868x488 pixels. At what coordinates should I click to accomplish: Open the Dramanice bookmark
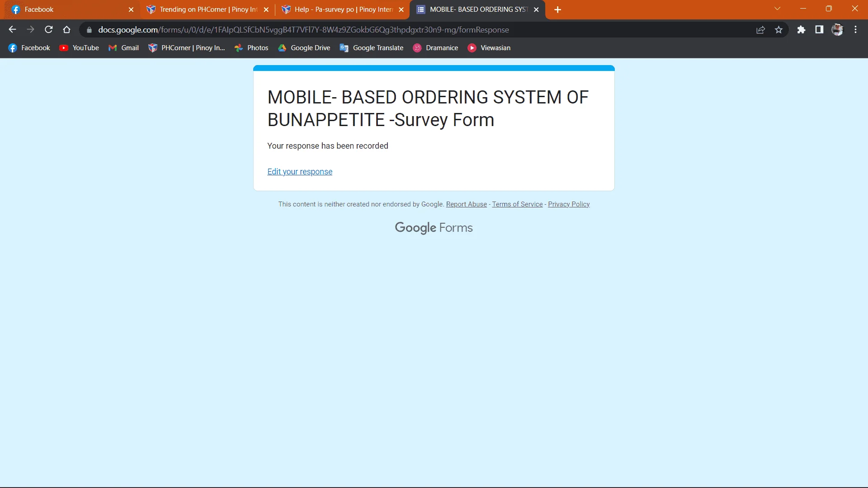(x=436, y=48)
